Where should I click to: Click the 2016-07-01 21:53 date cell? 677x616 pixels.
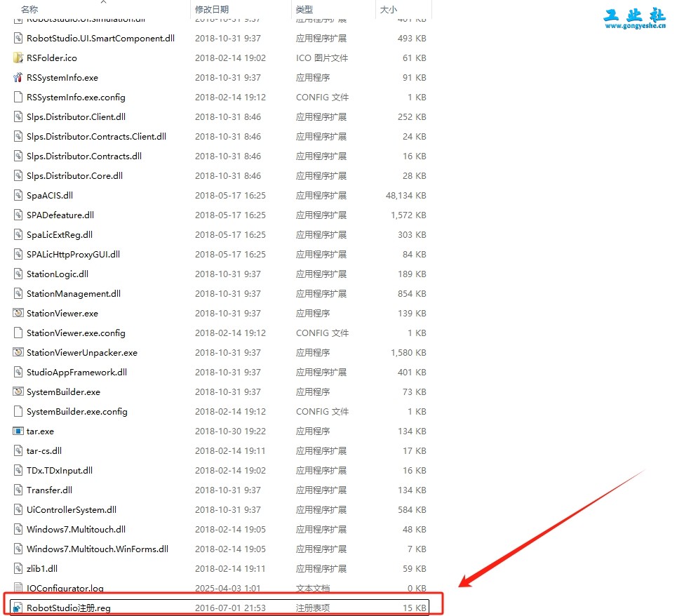[x=230, y=608]
